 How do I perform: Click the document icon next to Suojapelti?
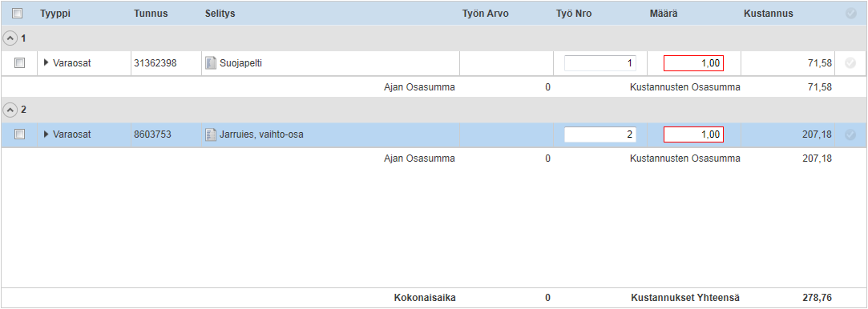pos(210,63)
